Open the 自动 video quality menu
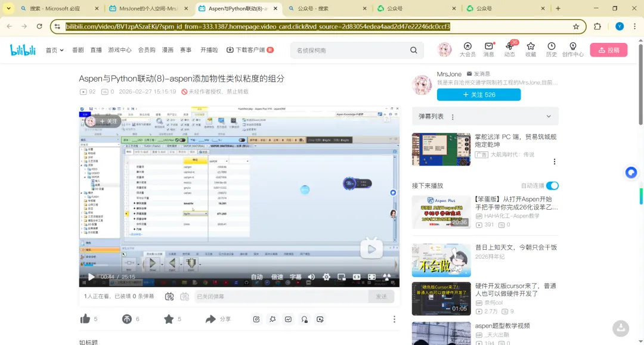644x345 pixels. coord(256,277)
